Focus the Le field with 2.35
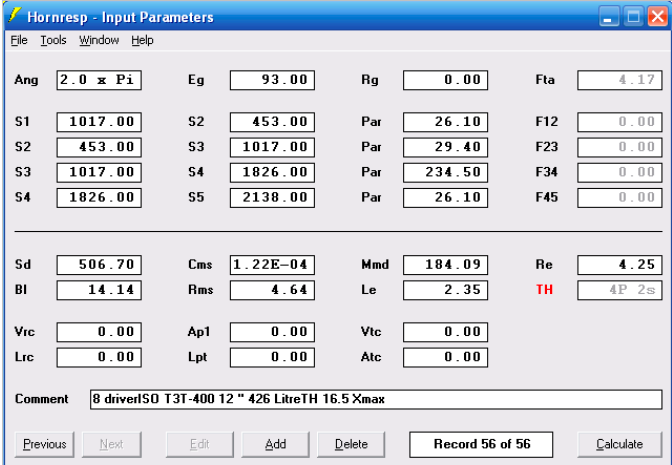The height and width of the screenshot is (465, 672). [445, 290]
